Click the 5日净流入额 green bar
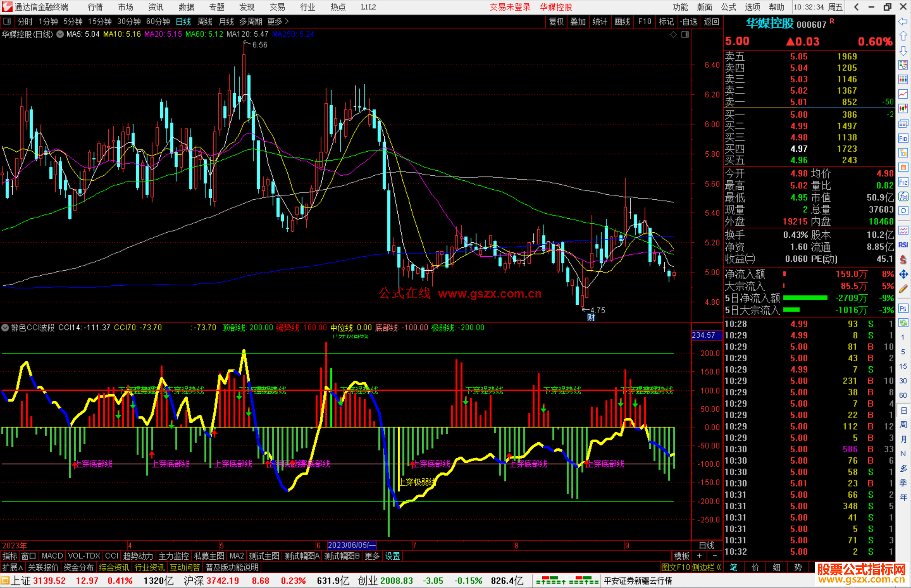 [x=805, y=298]
